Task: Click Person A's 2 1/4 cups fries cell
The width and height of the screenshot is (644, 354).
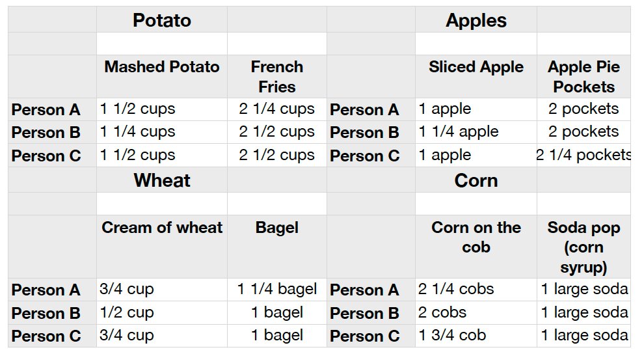Action: coord(277,109)
